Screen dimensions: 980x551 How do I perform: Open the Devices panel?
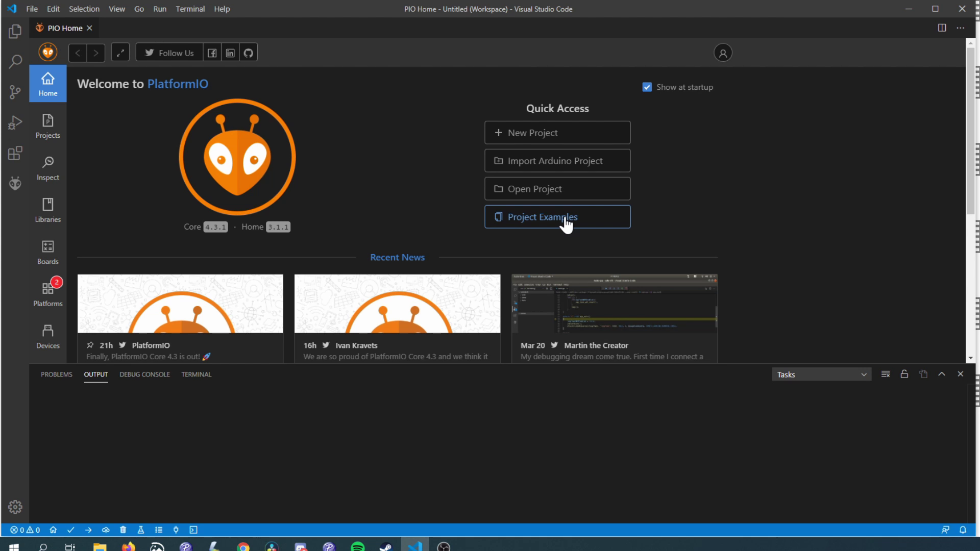pyautogui.click(x=47, y=335)
